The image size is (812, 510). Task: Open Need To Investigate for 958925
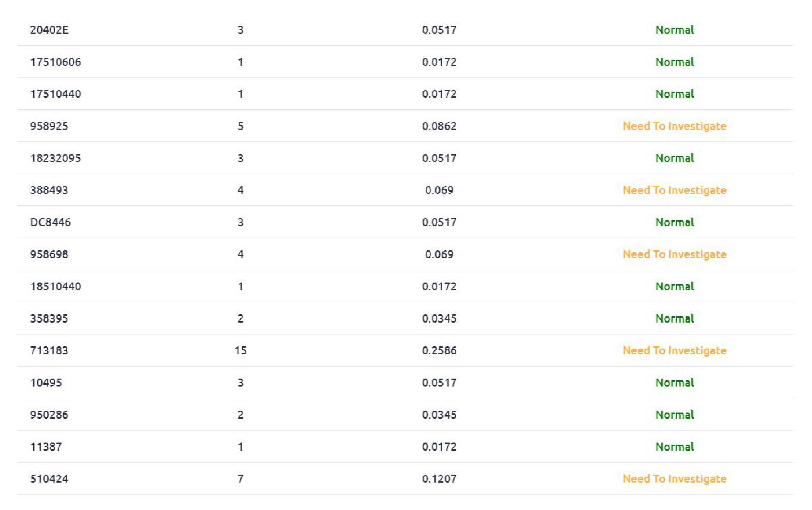[674, 126]
